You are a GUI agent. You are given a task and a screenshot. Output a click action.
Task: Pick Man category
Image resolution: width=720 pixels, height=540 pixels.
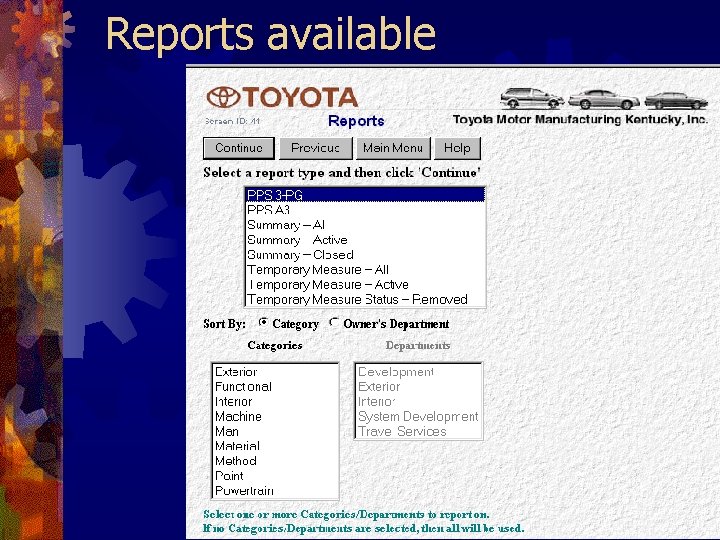coord(275,432)
